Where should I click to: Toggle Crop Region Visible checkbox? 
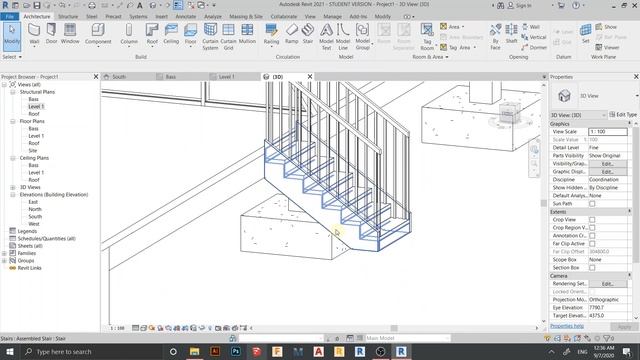[592, 227]
